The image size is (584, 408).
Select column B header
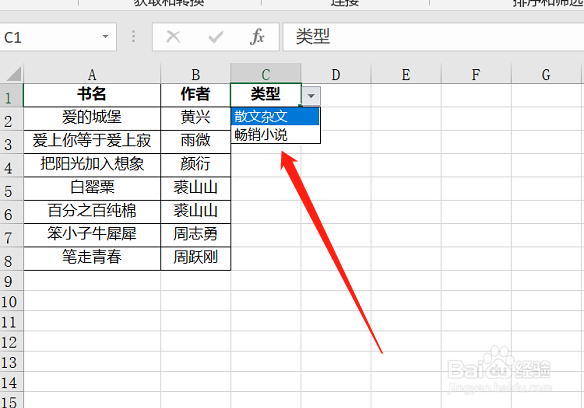[x=196, y=74]
